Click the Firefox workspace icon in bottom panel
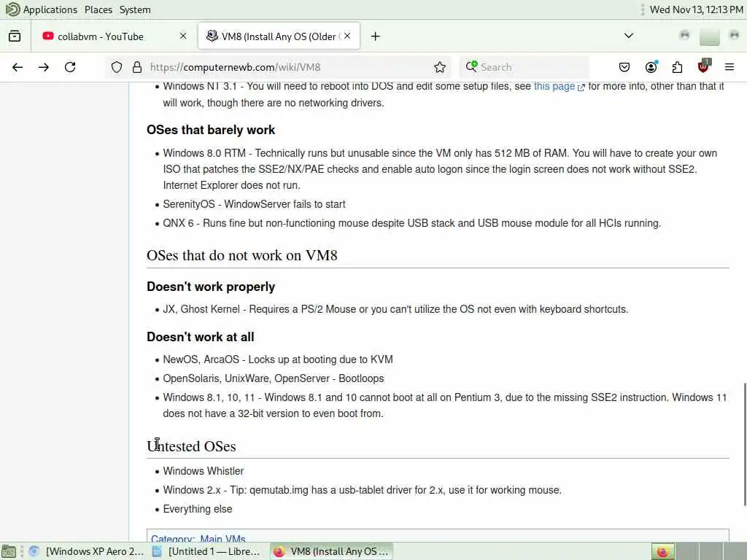Viewport: 747px width, 560px height. (662, 551)
